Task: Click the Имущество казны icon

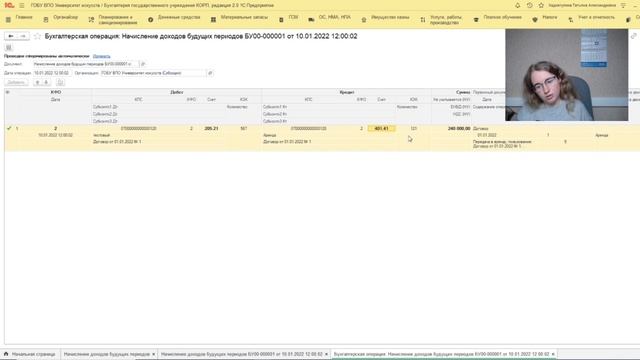Action: pos(364,20)
